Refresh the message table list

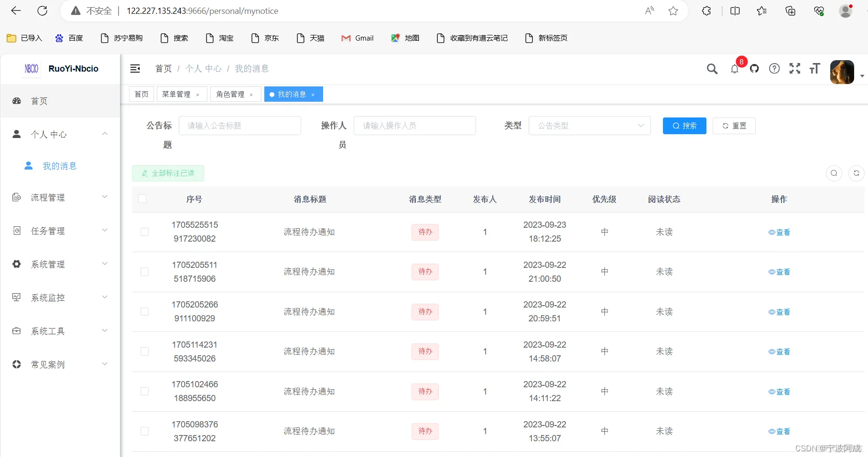click(857, 173)
